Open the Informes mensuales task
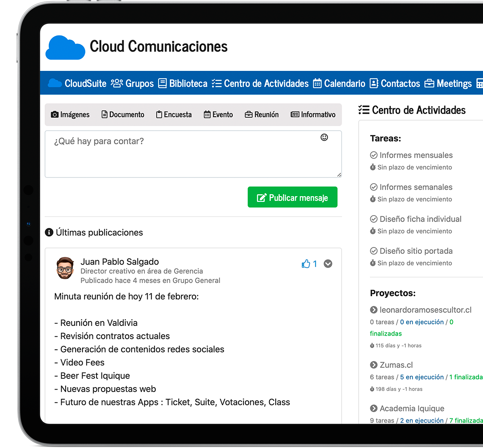Screen dimensions: 483x448 416,155
